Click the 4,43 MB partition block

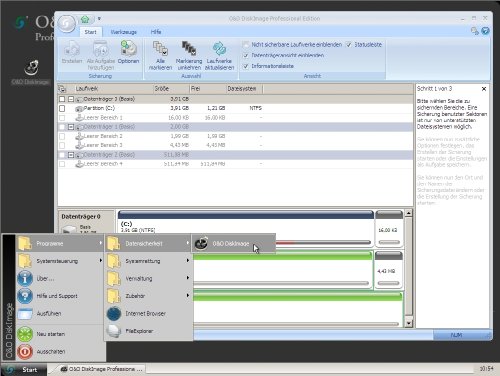tap(389, 270)
